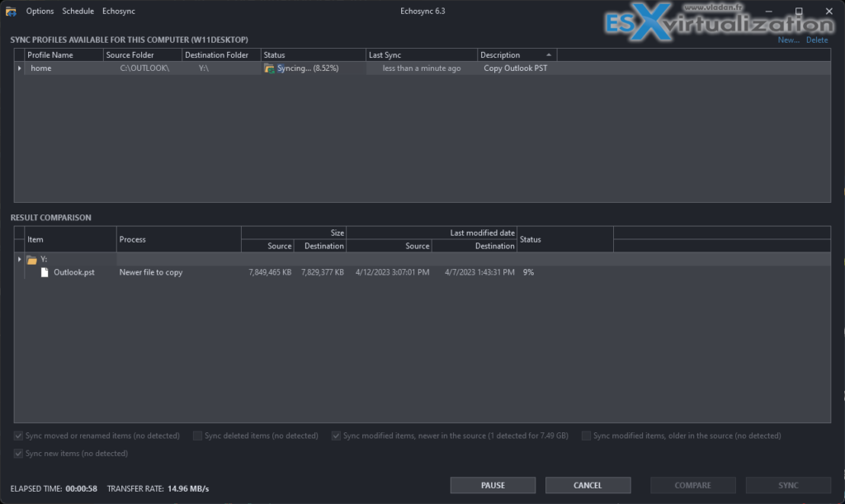
Task: Toggle Sync modified items, older in the source
Action: coord(586,436)
